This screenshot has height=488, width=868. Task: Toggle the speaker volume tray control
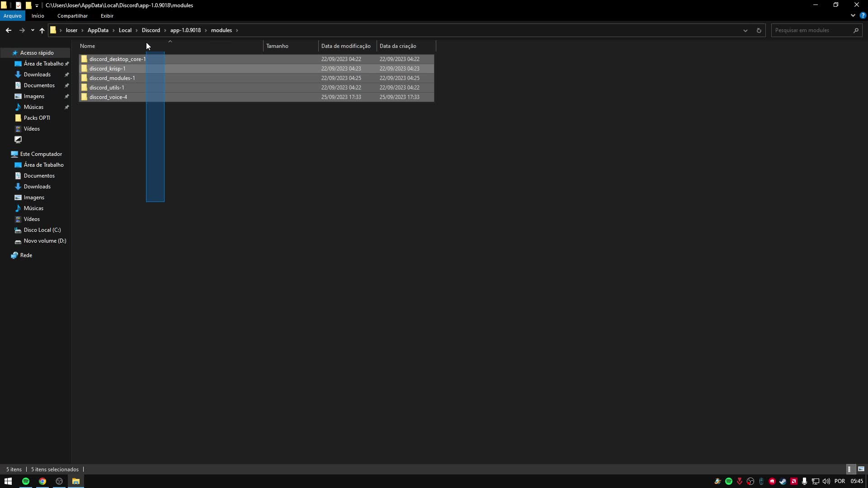pyautogui.click(x=826, y=481)
